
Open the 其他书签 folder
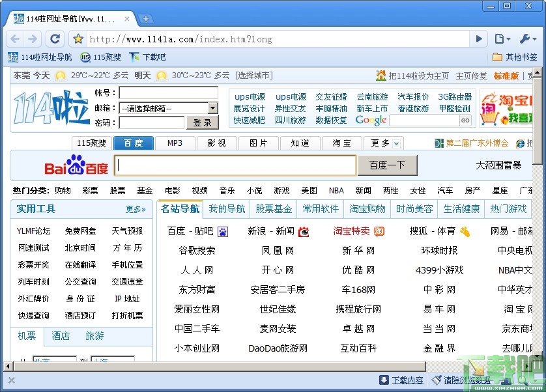(515, 57)
